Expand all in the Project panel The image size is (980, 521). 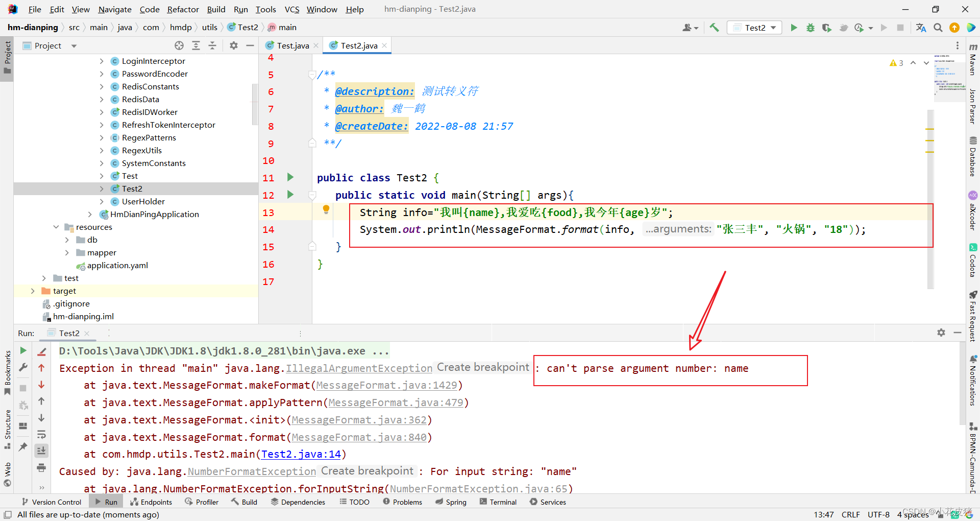tap(196, 45)
